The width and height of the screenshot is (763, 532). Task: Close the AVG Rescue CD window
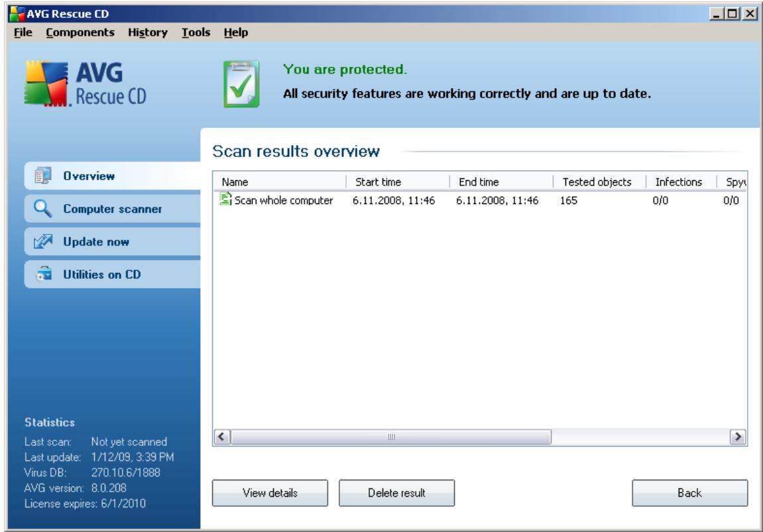click(x=750, y=14)
